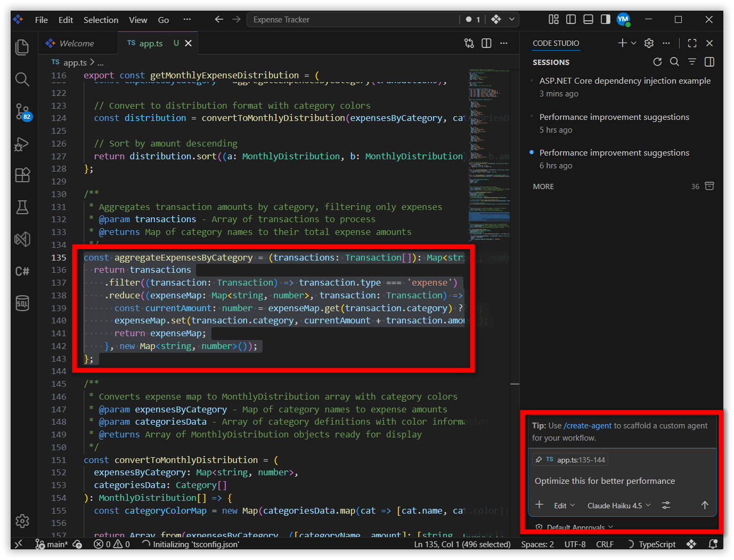Maximize the Code Studio panel
The height and width of the screenshot is (560, 734).
tap(692, 43)
